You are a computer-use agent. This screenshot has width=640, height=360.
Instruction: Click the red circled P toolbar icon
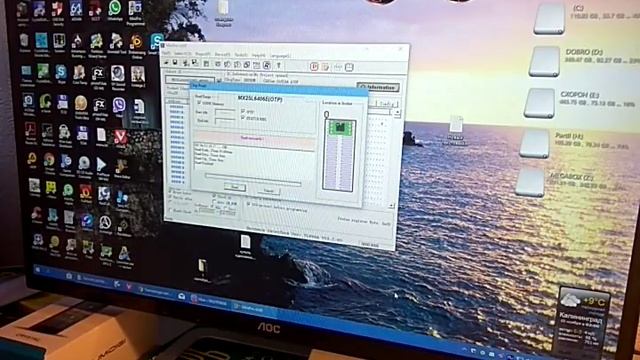pyautogui.click(x=314, y=67)
